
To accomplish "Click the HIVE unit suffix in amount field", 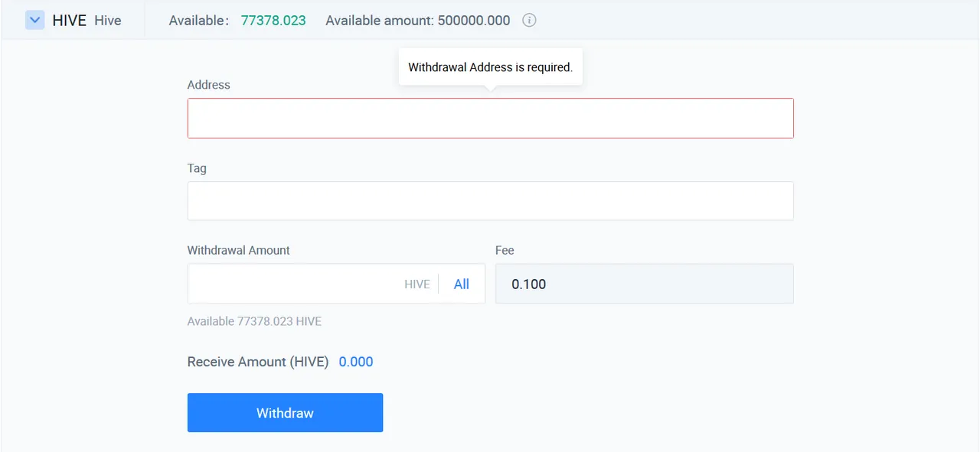I will (417, 284).
